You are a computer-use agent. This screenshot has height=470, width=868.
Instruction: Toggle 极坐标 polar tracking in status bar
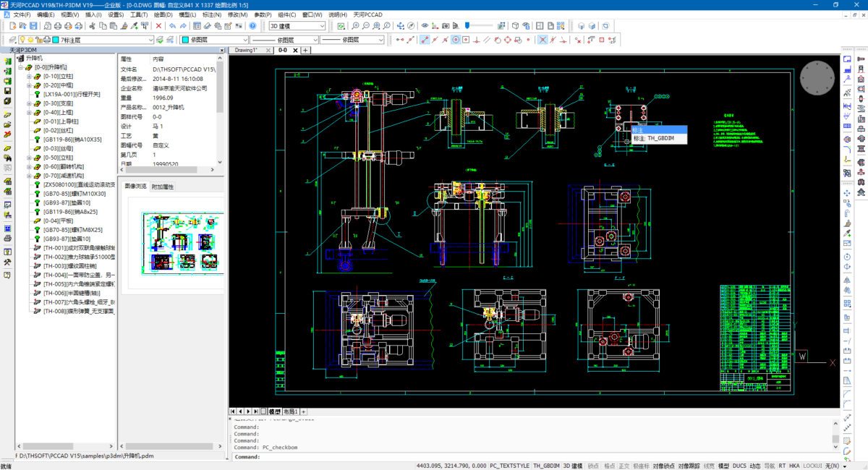pos(641,466)
